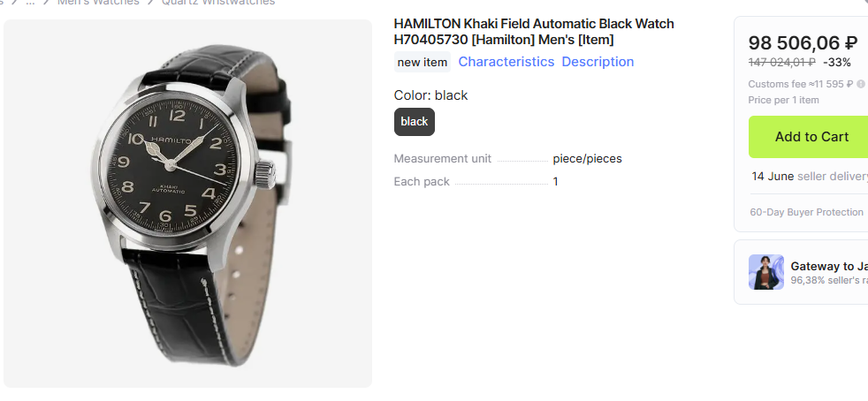Click the chevron before Men's Watches breadcrumb
Screen dimensions: 868x401
[x=47, y=3]
